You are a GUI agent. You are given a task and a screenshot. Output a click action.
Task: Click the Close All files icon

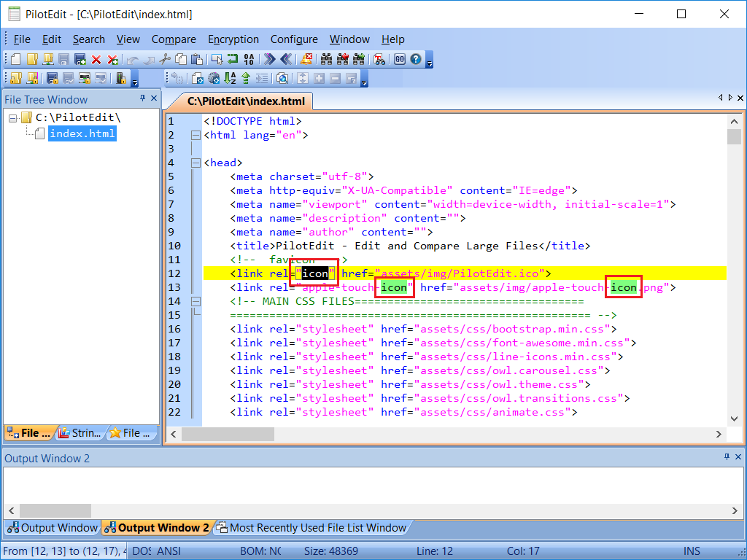pyautogui.click(x=112, y=60)
